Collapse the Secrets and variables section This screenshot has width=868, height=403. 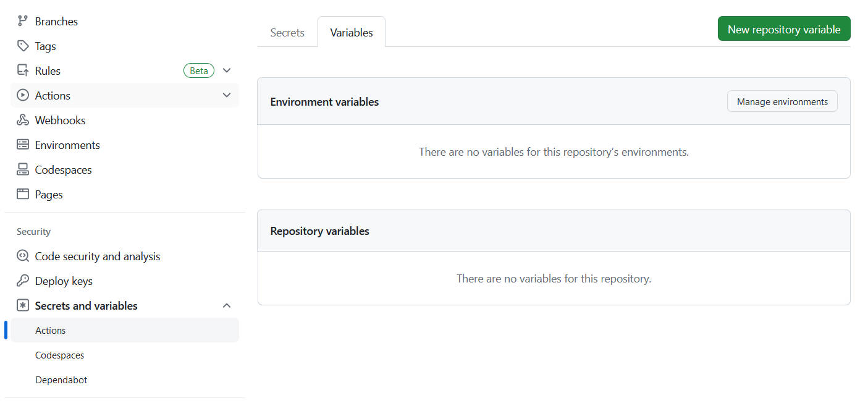(x=227, y=305)
